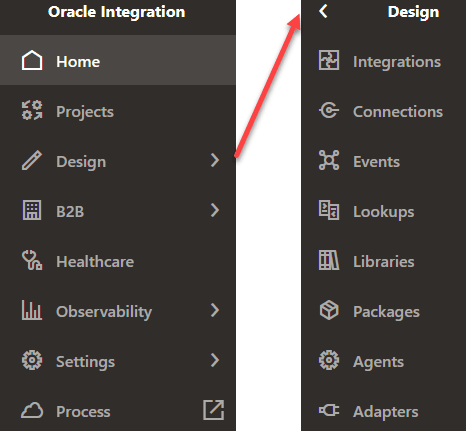Viewport: 466px width, 431px height.
Task: Click the Healthcare stethoscope icon
Action: tap(32, 260)
